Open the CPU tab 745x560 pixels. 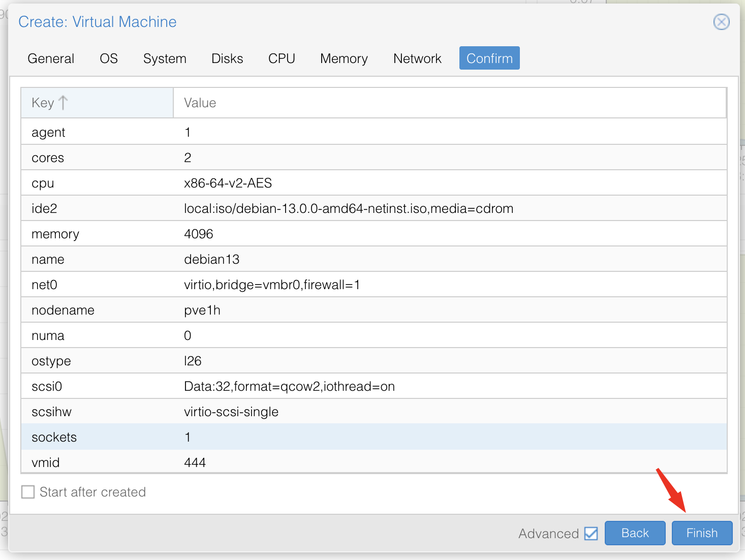(x=282, y=58)
